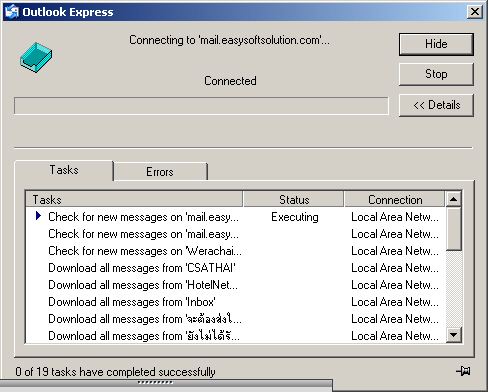The height and width of the screenshot is (392, 488).
Task: Hide the send/receive dialog
Action: 436,44
